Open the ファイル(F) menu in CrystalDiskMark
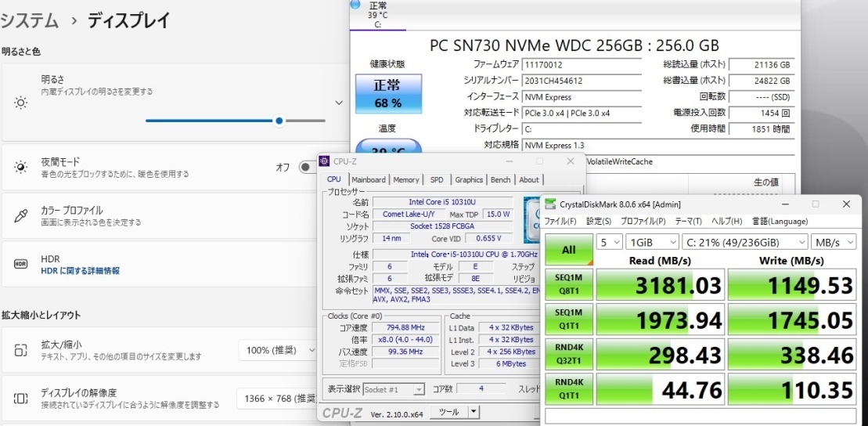Viewport: 868px width, 426px height. [560, 221]
